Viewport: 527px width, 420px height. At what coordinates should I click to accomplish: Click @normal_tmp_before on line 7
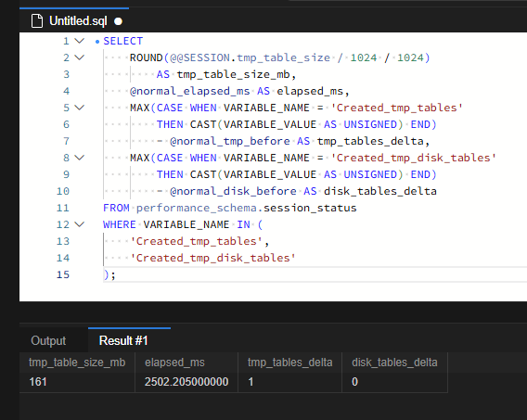(x=230, y=141)
